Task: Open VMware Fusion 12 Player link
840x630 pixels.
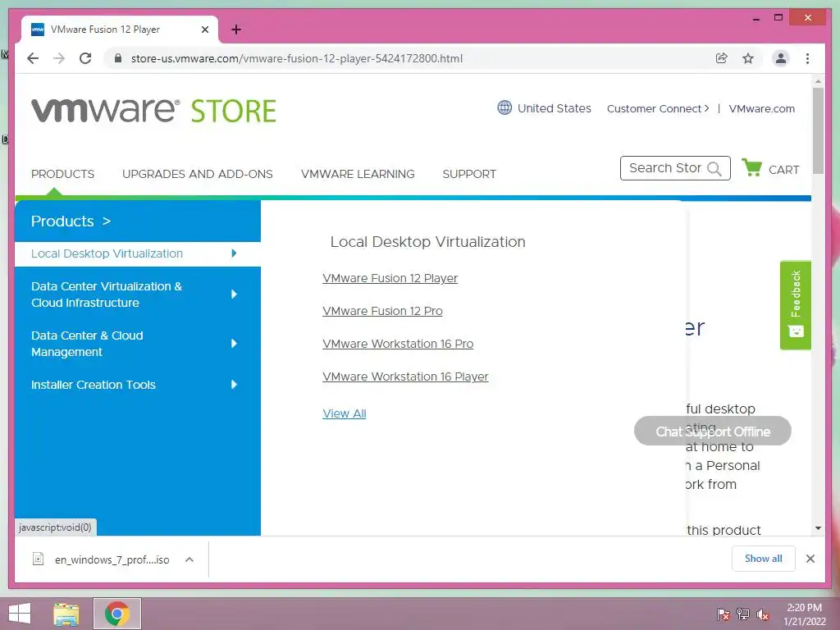Action: click(x=390, y=278)
